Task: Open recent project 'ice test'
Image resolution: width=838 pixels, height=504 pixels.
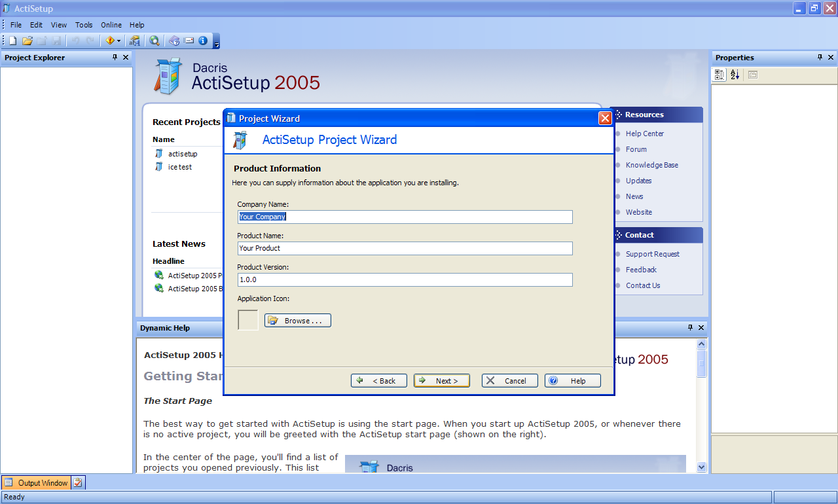Action: pyautogui.click(x=180, y=167)
